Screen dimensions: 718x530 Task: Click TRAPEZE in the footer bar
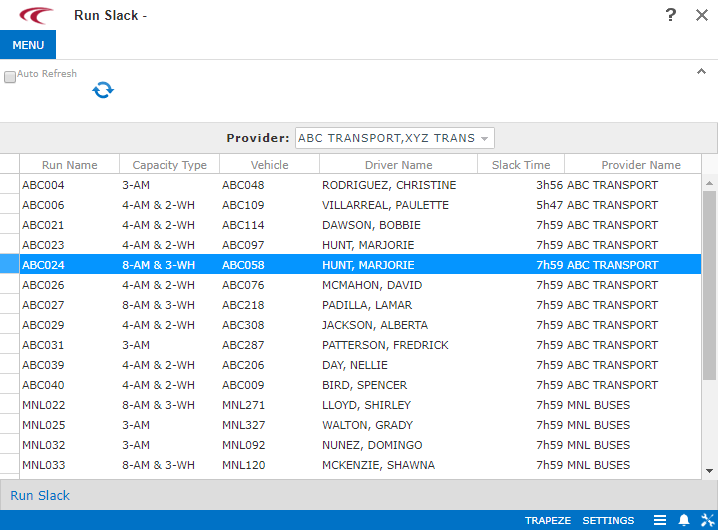548,520
